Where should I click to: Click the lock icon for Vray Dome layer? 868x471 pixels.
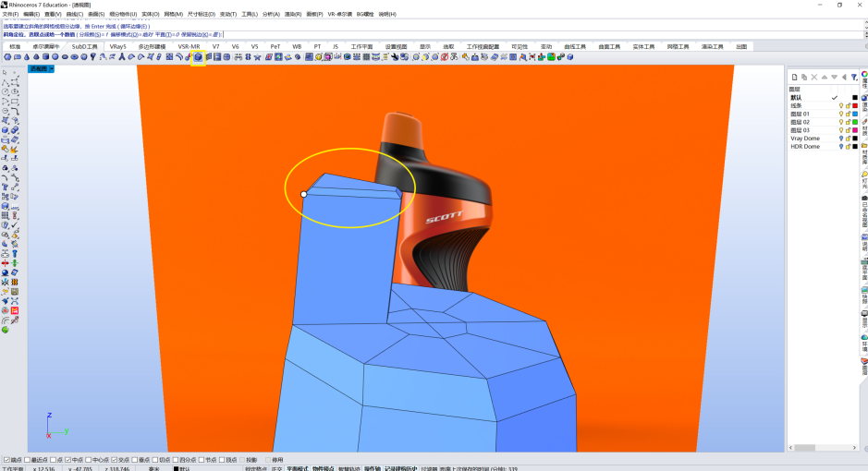[849, 139]
